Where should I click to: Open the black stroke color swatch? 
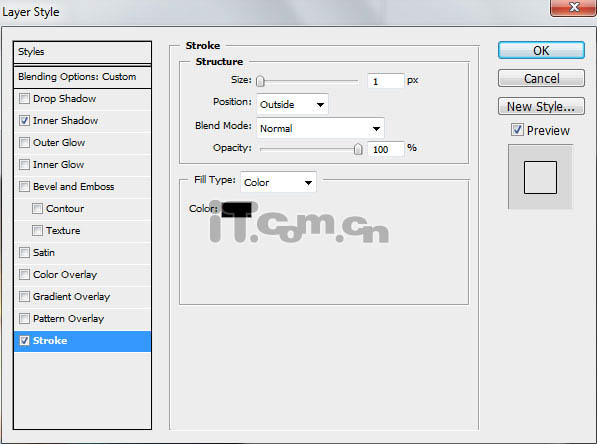(x=236, y=209)
